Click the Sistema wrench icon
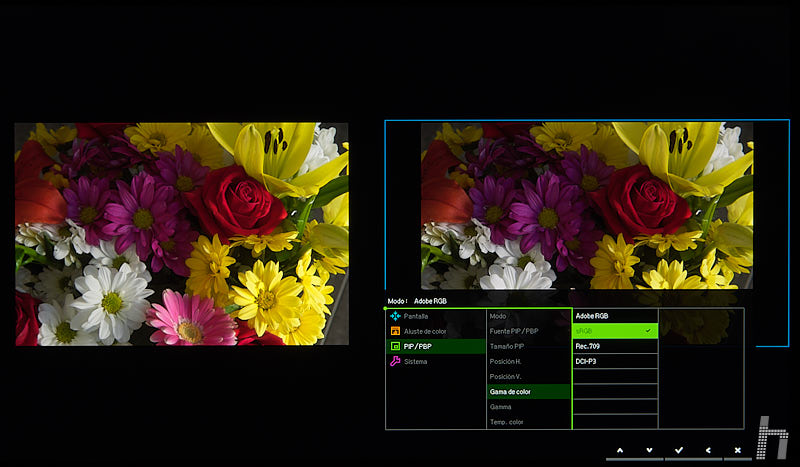The height and width of the screenshot is (467, 800). pos(395,361)
